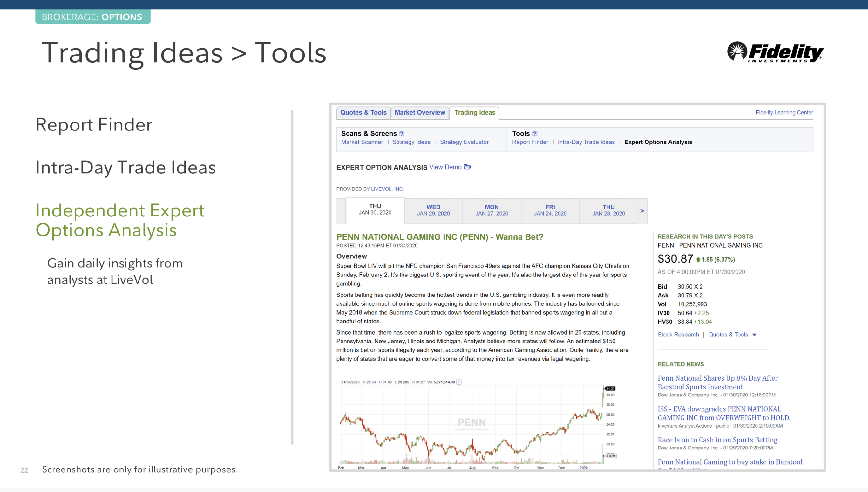Open the Race Is on to Cash in news headline
The width and height of the screenshot is (868, 492).
click(717, 440)
